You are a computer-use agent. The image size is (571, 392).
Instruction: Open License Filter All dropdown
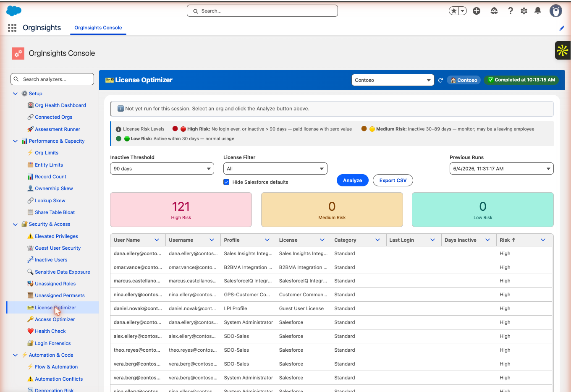(275, 169)
